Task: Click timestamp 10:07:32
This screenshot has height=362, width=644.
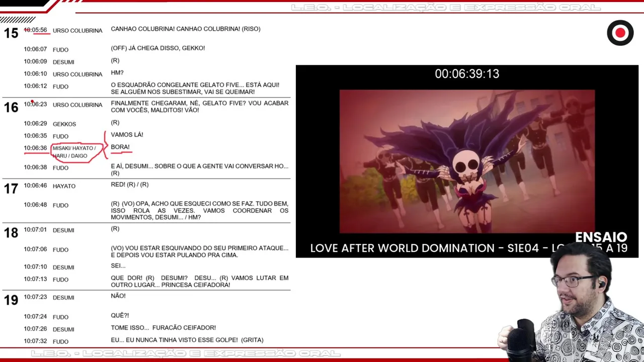Action: click(x=35, y=341)
